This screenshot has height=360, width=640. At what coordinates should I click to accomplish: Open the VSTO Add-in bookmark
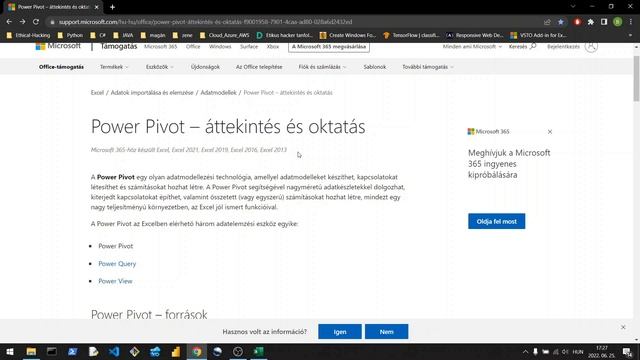click(x=538, y=36)
